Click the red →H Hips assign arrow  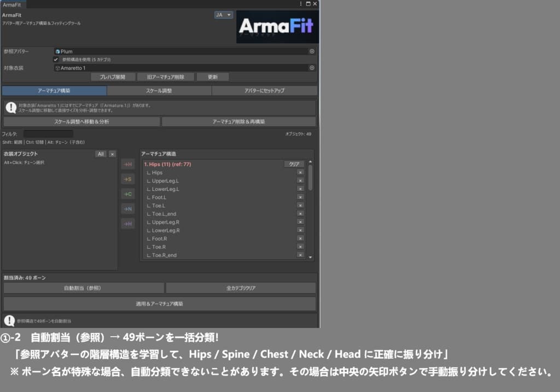128,164
